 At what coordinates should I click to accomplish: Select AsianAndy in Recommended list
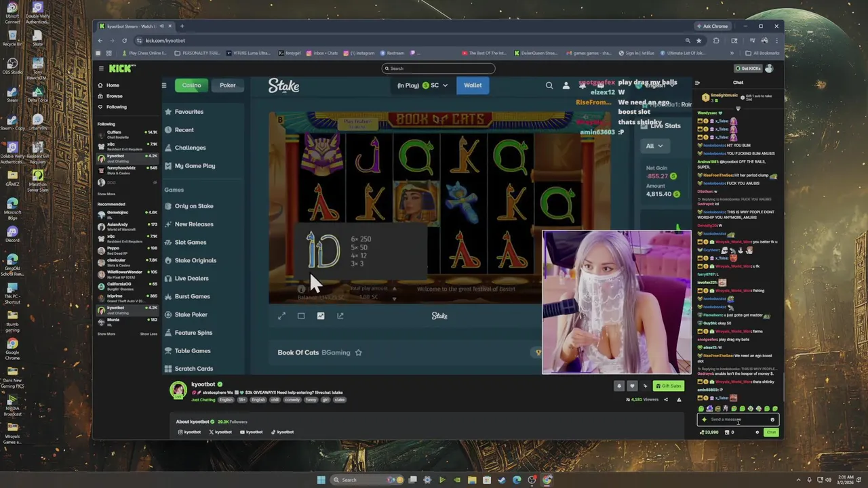(x=127, y=226)
